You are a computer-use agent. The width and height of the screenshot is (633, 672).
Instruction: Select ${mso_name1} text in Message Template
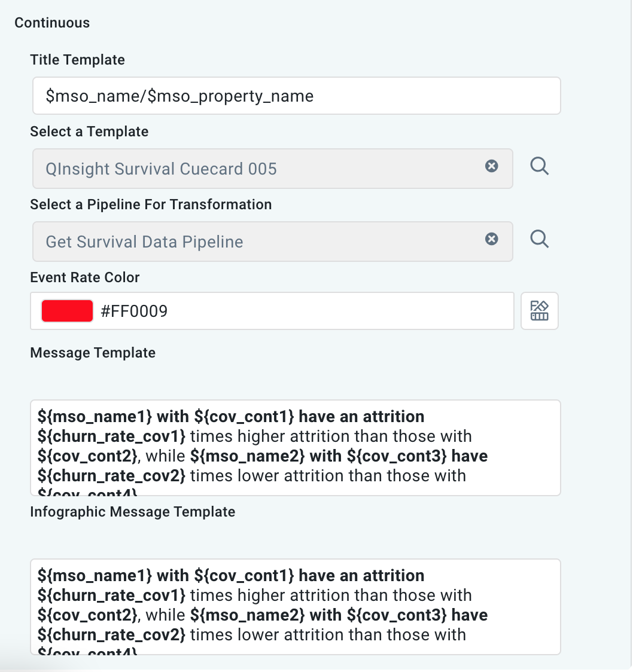(x=78, y=416)
